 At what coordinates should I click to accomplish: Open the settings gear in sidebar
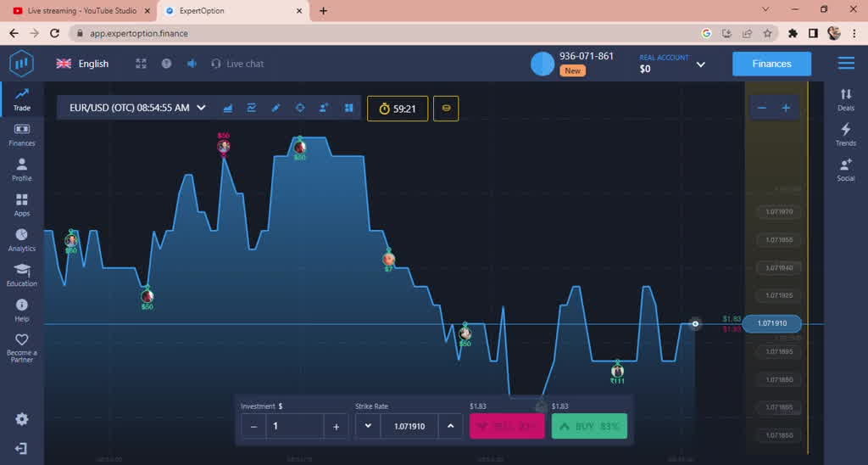(22, 419)
